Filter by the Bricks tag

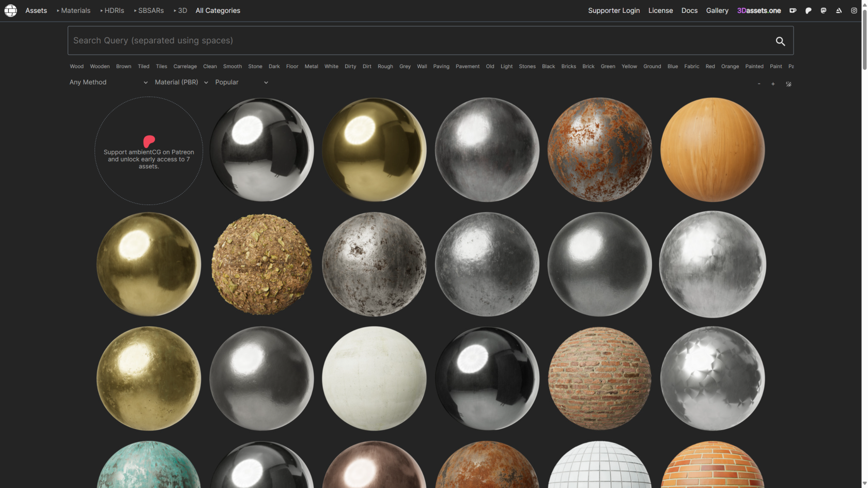[568, 66]
